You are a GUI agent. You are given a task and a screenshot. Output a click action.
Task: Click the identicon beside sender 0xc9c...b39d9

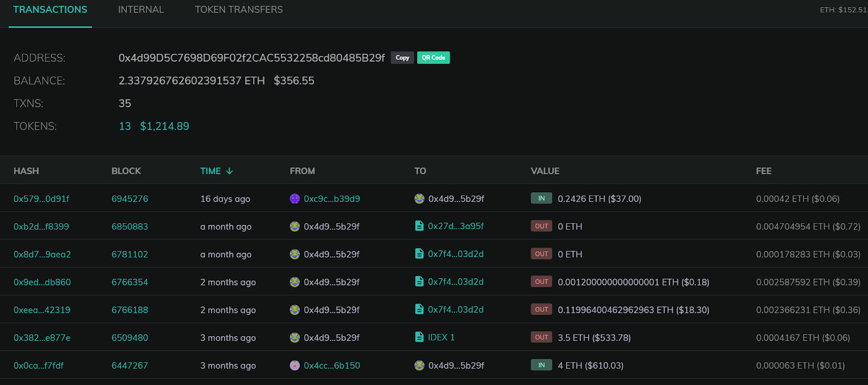[x=295, y=199]
